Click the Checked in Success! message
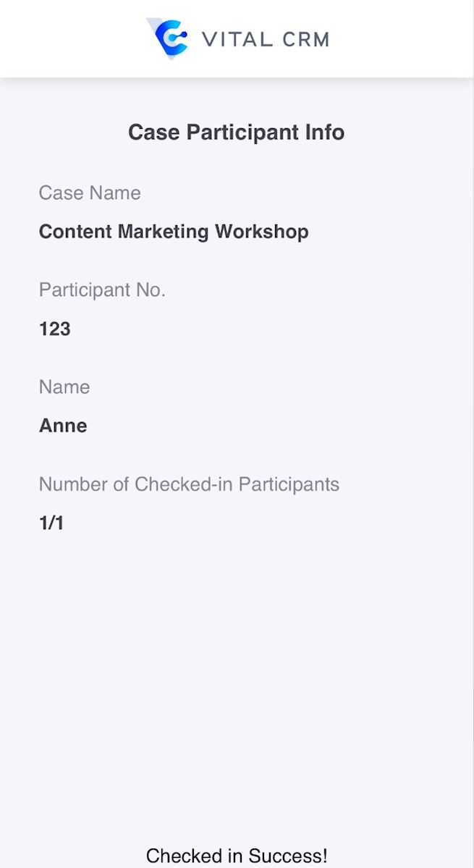Screen dimensions: 474x868 pos(237,856)
